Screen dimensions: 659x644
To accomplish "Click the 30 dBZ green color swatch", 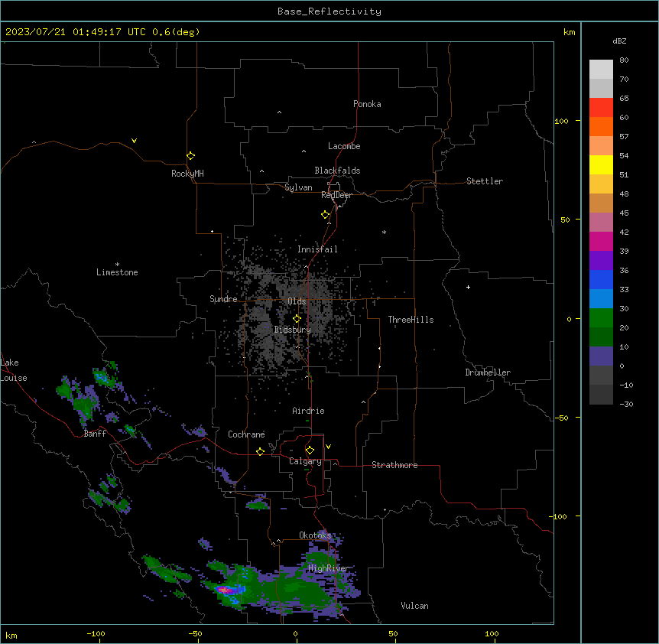I will 601,318.
